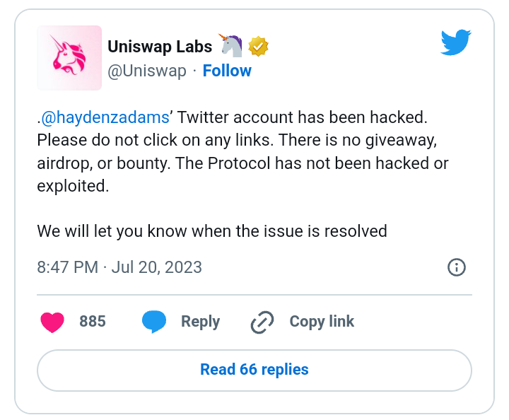509x420 pixels.
Task: Click the blue reply speech bubble icon
Action: [x=154, y=321]
